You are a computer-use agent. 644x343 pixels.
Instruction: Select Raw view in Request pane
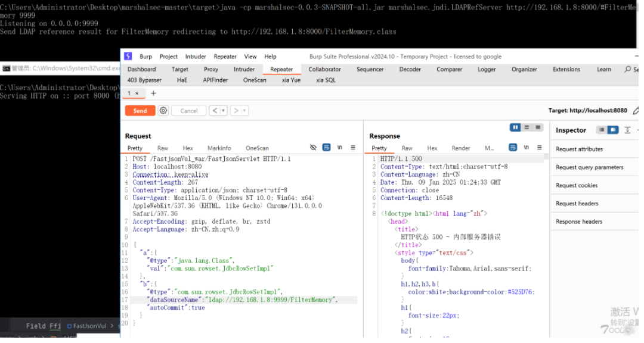pos(163,148)
